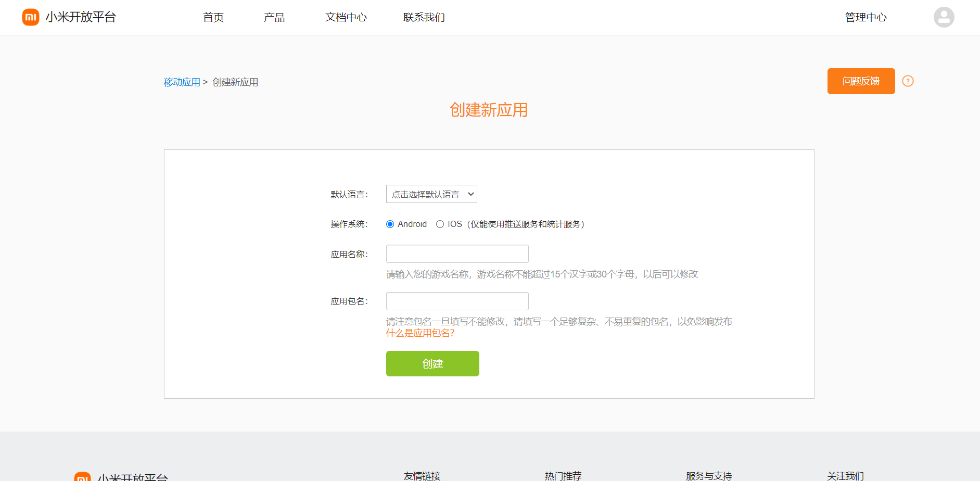This screenshot has width=980, height=481.
Task: Open the 默认语言 default language dropdown
Action: (x=431, y=194)
